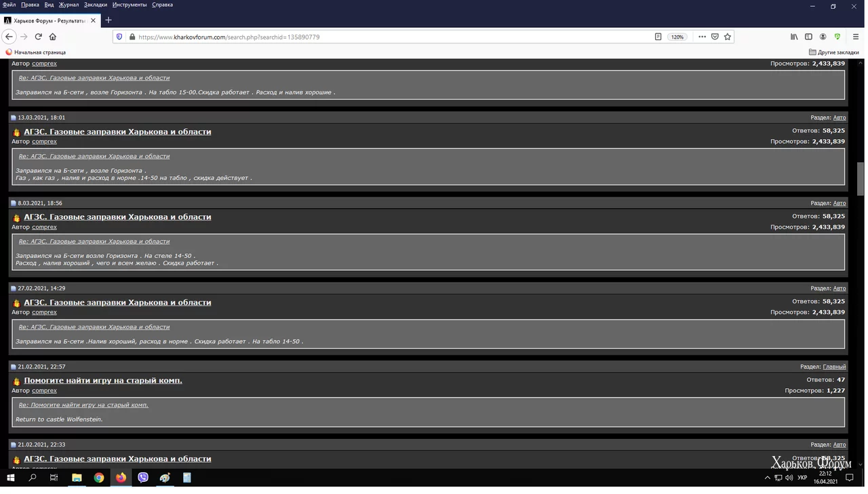The height and width of the screenshot is (494, 868).
Task: Go to the browser home page icon
Action: pyautogui.click(x=53, y=37)
